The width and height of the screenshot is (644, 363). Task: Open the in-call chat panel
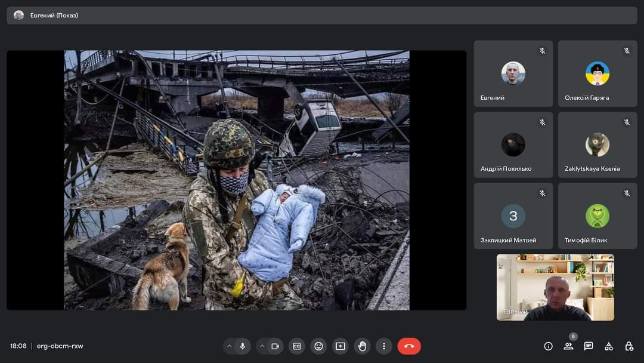(x=589, y=346)
